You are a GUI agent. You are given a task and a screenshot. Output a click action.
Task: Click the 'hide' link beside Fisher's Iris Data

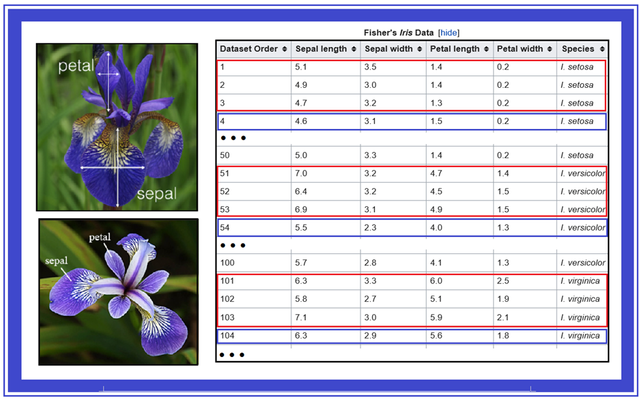449,33
